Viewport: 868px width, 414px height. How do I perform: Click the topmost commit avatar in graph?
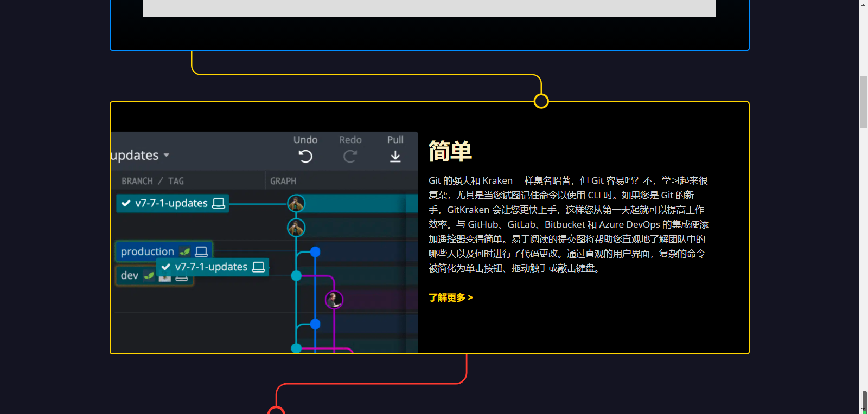(x=296, y=204)
